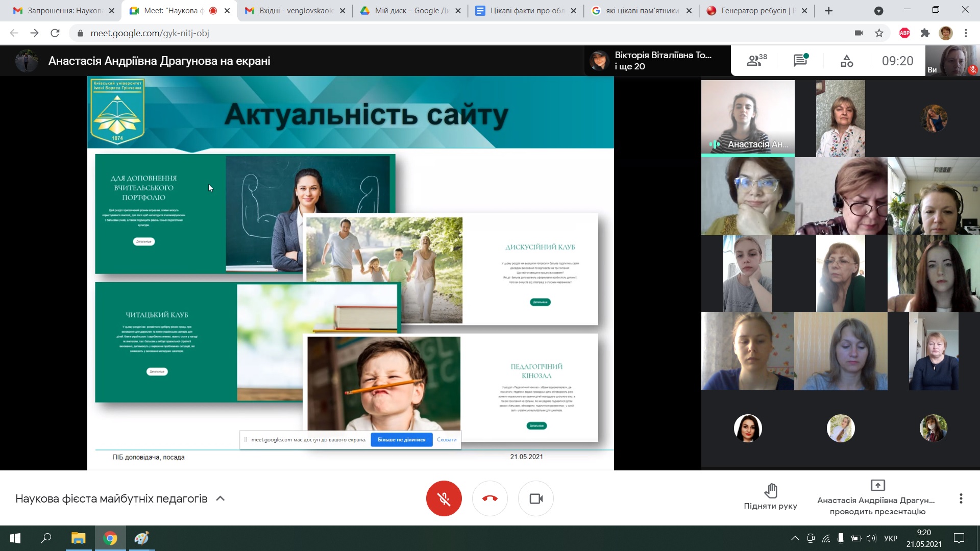Expand meeting details next to Наукова фієста
980x551 pixels.
220,498
